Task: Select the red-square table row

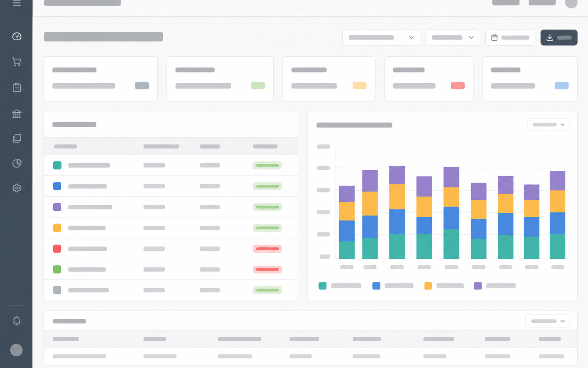Action: pyautogui.click(x=171, y=249)
